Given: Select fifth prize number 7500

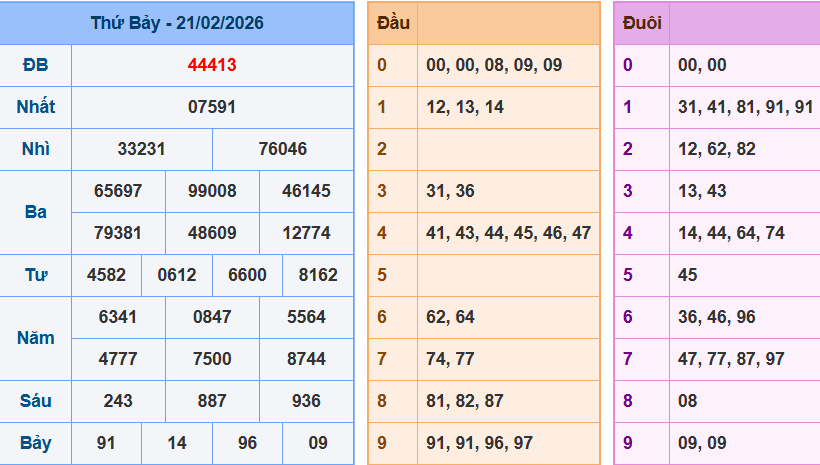Looking at the screenshot, I should pyautogui.click(x=212, y=359).
